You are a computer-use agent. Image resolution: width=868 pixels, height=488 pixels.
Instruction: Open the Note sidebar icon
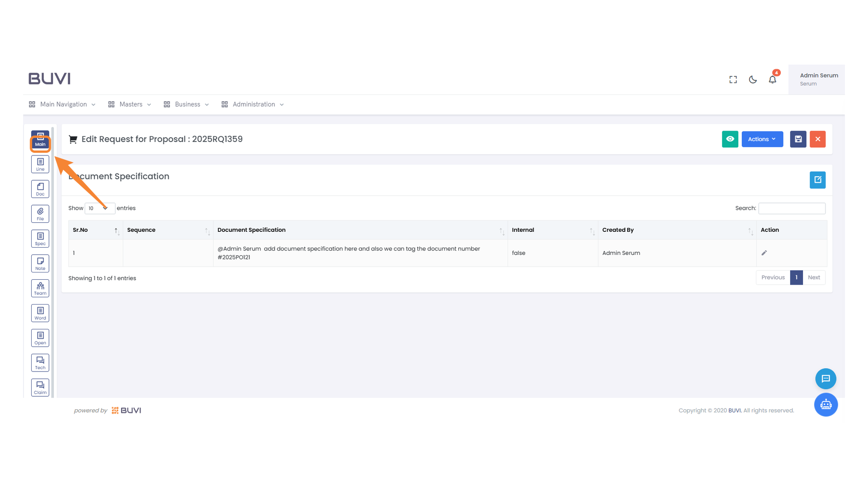(x=40, y=264)
